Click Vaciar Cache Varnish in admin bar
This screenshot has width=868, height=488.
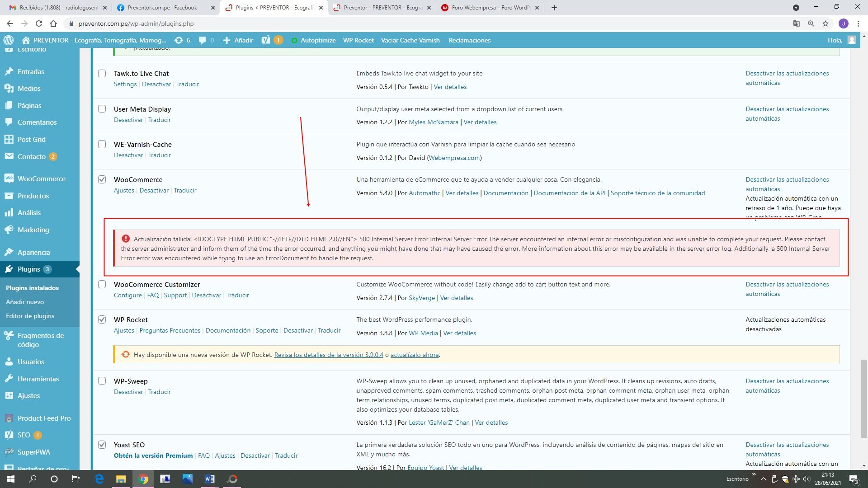pos(410,40)
